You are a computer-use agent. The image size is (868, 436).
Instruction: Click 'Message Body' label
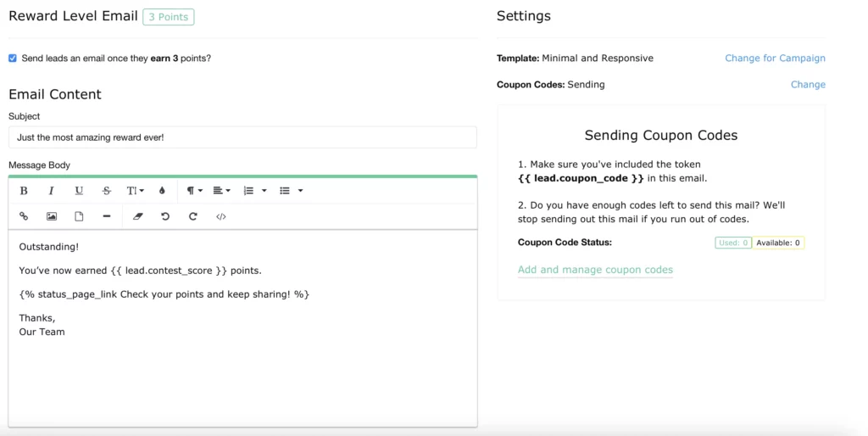pyautogui.click(x=39, y=165)
